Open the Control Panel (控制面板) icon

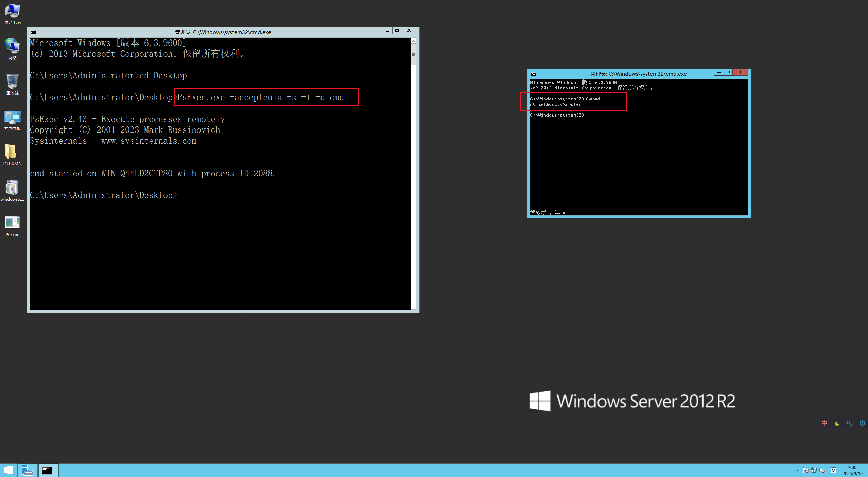click(12, 117)
